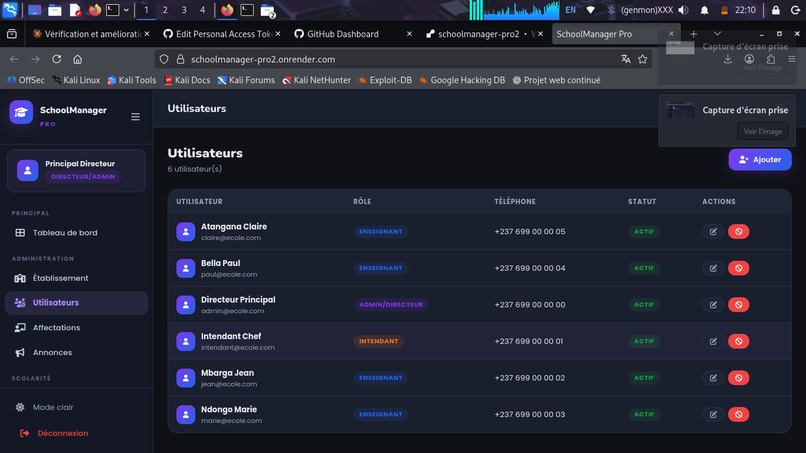
Task: Deactivate the Atangana Claire user
Action: click(x=738, y=231)
